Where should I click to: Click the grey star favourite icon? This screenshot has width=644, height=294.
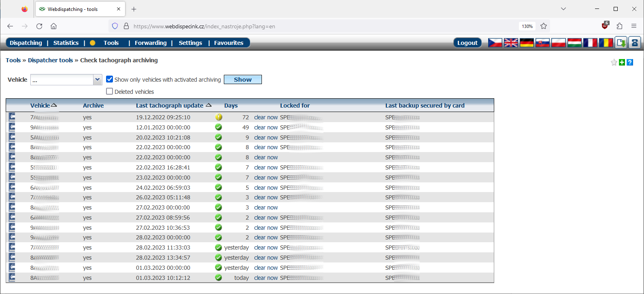click(614, 62)
